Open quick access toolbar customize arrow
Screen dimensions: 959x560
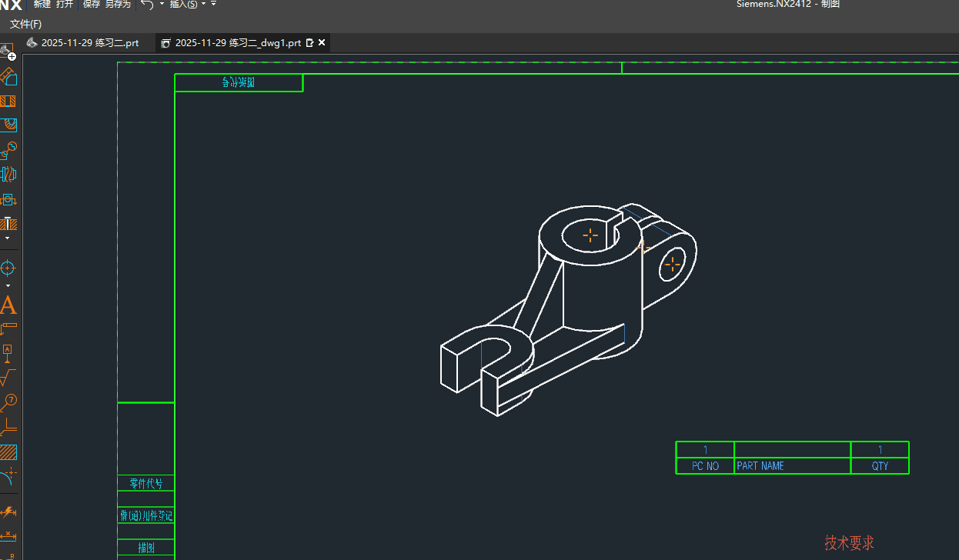(x=213, y=5)
